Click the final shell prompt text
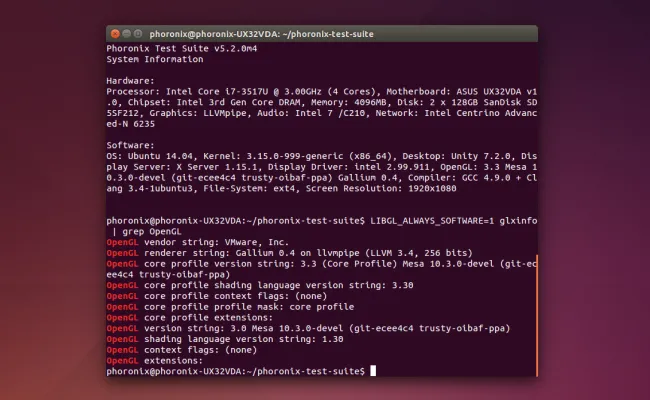The height and width of the screenshot is (400, 650). click(235, 371)
